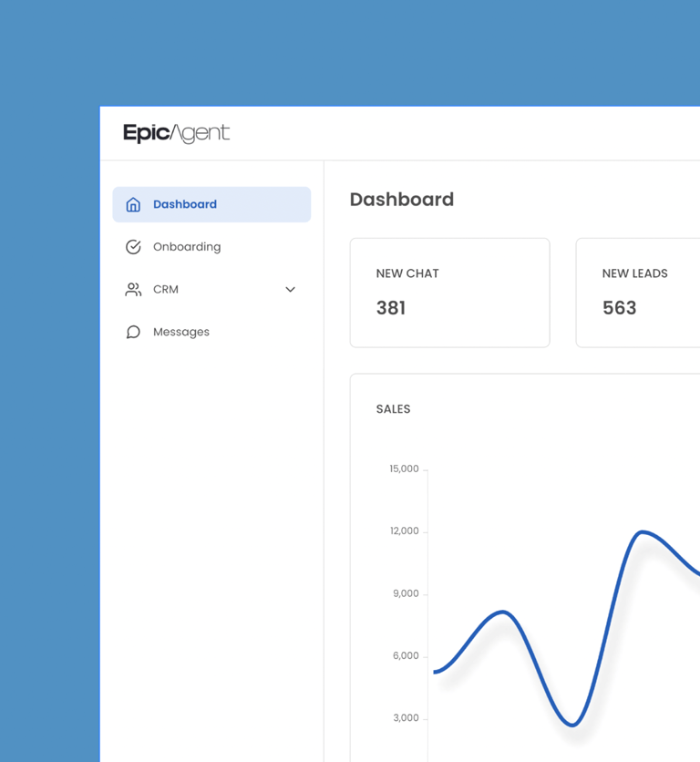Viewport: 700px width, 762px height.
Task: Go to Onboarding in the sidebar
Action: (x=211, y=247)
